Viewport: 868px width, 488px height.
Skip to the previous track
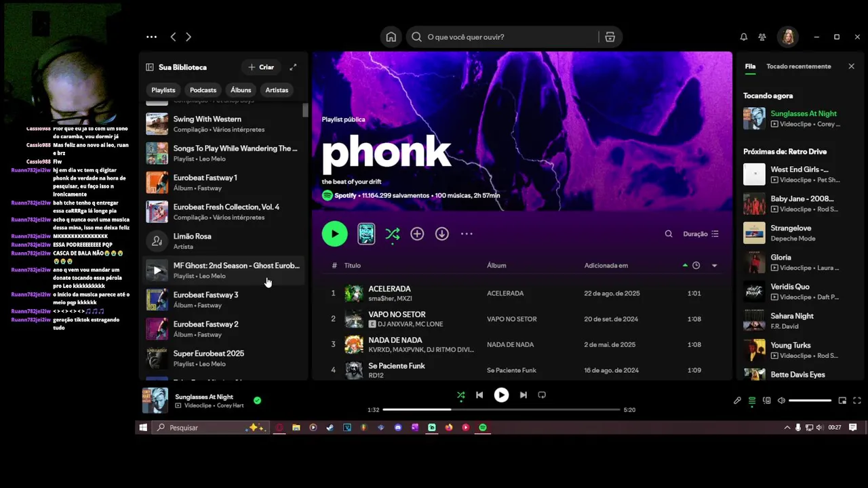479,395
